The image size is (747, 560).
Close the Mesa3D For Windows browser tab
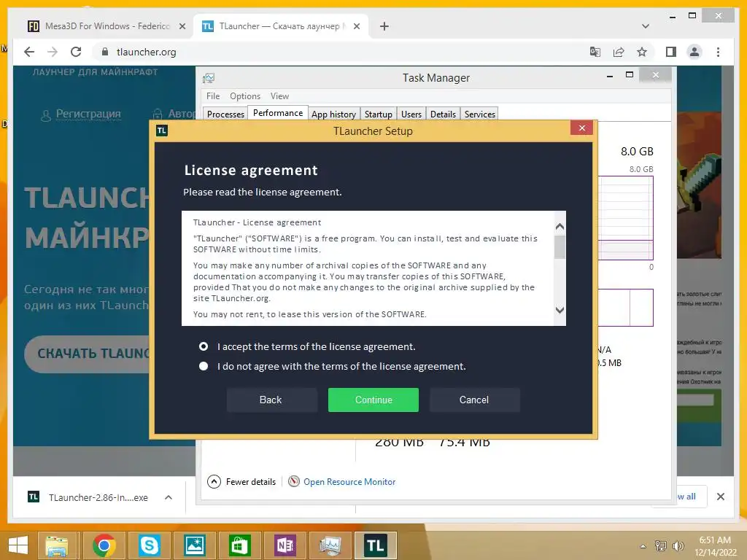[x=182, y=27]
